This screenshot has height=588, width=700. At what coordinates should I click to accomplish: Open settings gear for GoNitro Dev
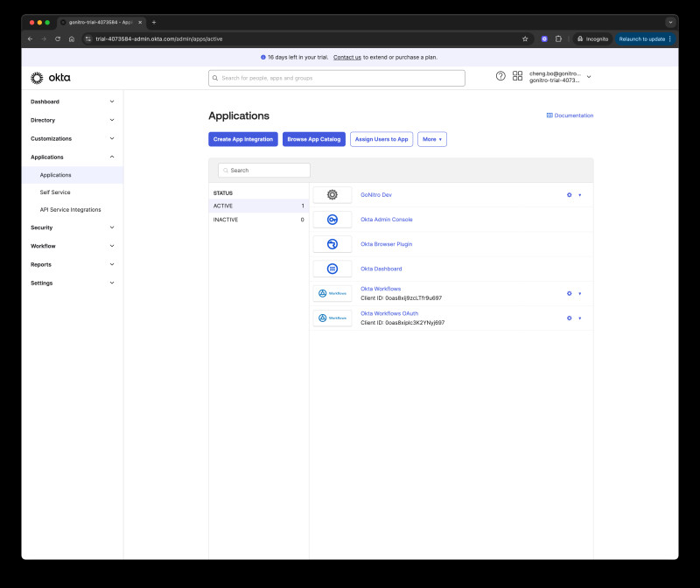pyautogui.click(x=570, y=194)
